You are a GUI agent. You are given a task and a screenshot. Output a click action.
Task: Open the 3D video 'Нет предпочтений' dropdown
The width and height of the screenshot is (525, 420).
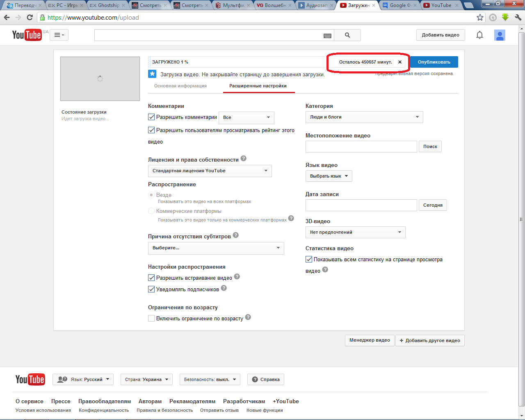(x=356, y=232)
